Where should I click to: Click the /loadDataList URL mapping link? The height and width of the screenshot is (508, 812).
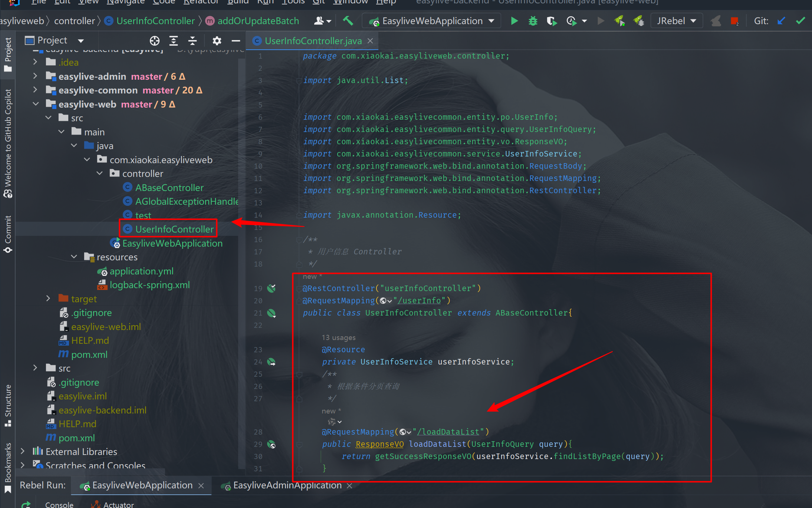tap(448, 432)
